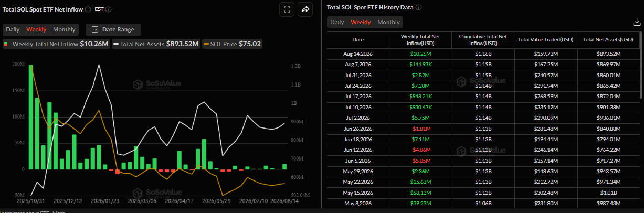Image resolution: width=644 pixels, height=213 pixels.
Task: Select the Jul 31,2026 date cell
Action: point(357,75)
